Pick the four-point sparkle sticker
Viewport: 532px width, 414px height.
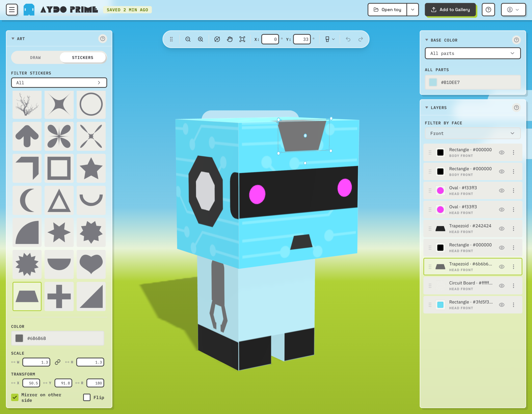[59, 105]
